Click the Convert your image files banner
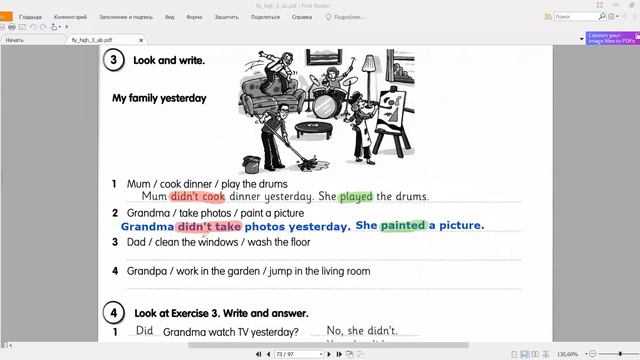This screenshot has height=360, width=640. click(x=613, y=38)
